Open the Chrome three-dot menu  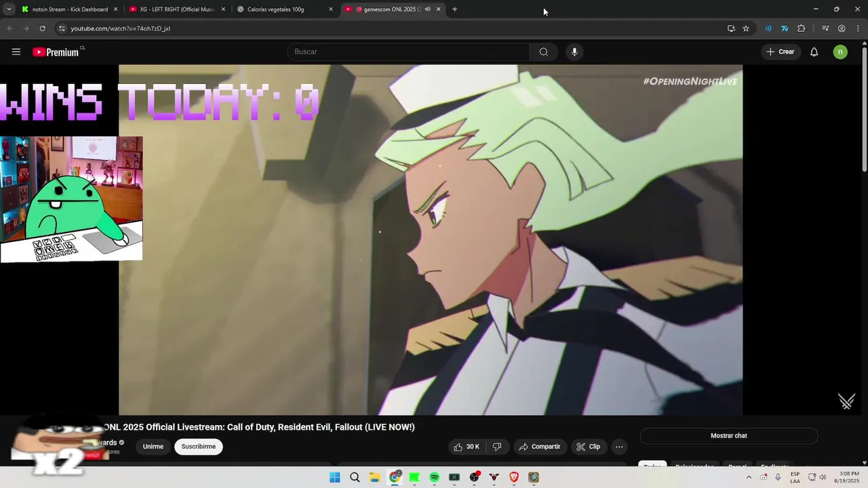858,28
